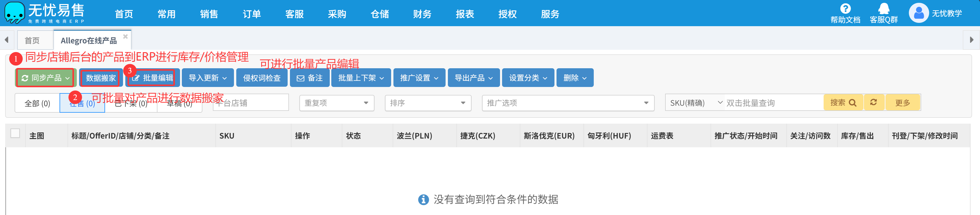The width and height of the screenshot is (980, 215).
Task: Select the 全部 (0) status tab
Action: pos(37,103)
